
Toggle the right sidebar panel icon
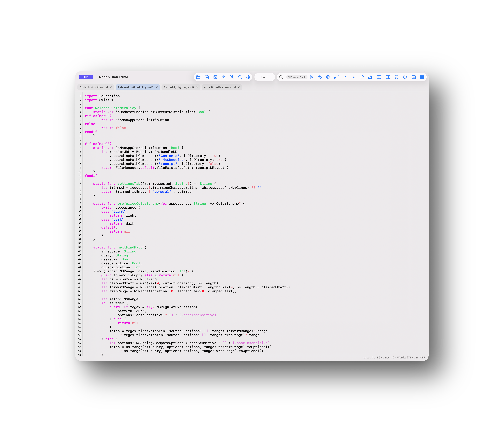(x=388, y=77)
